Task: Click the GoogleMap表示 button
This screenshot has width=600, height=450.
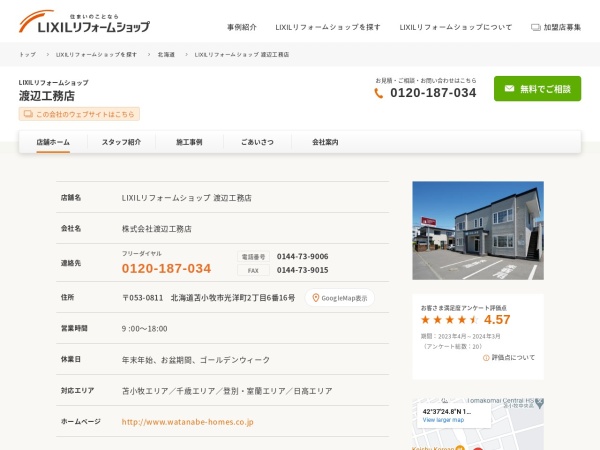Action: click(340, 298)
